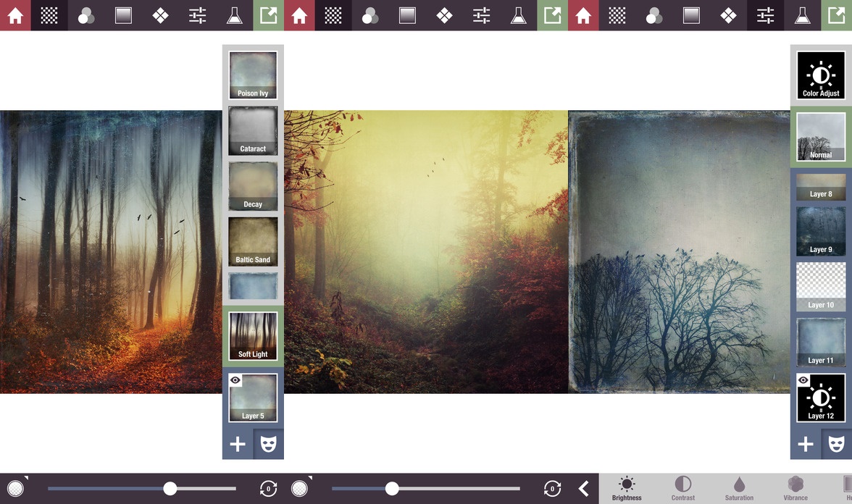852x504 pixels.
Task: Switch to the Brightness adjustment
Action: click(627, 488)
